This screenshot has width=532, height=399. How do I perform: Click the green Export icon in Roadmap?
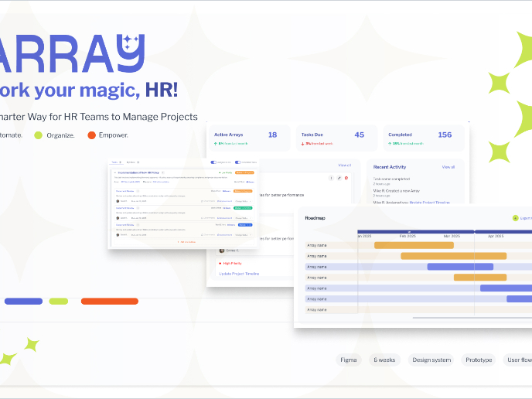pyautogui.click(x=515, y=218)
